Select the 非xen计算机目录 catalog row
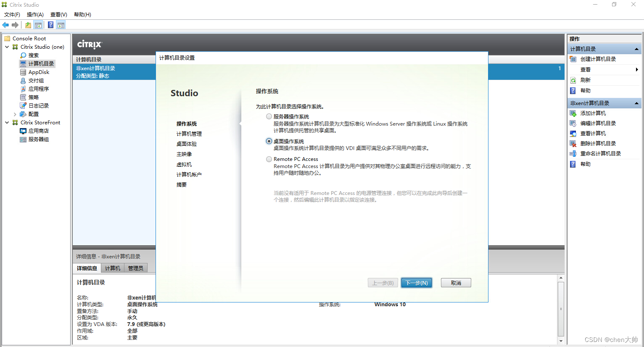Viewport: 644px width, 347px height. click(319, 72)
